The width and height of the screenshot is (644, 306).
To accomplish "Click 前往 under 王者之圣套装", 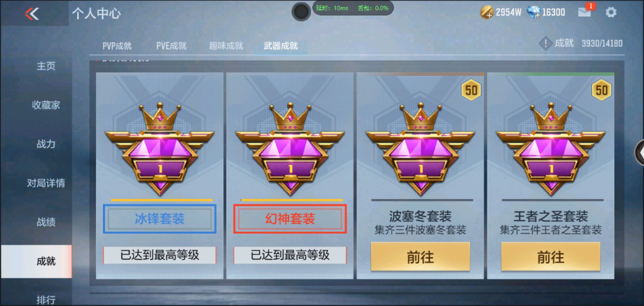I will pyautogui.click(x=551, y=256).
